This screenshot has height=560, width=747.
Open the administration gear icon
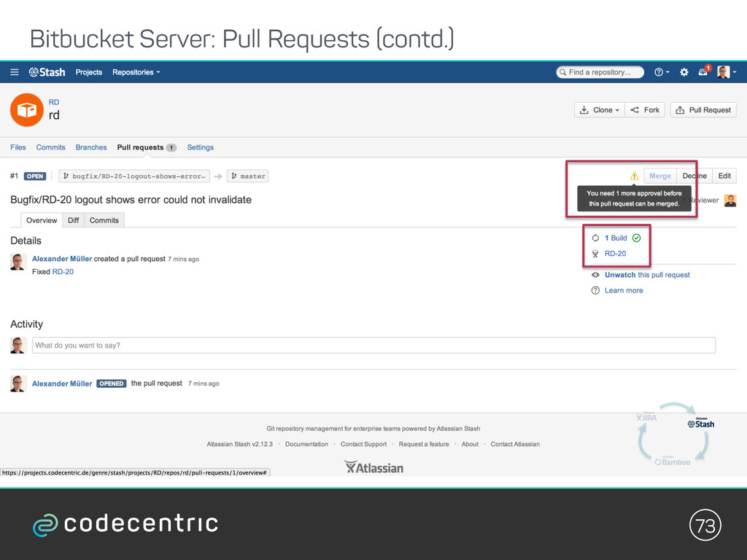[684, 72]
